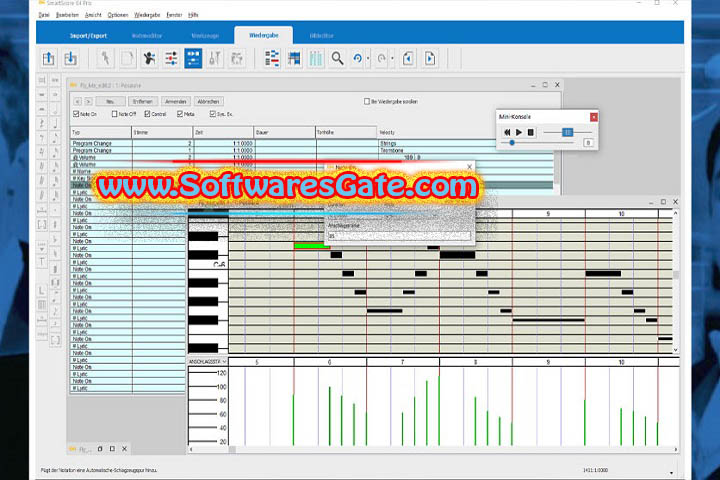Click the grayed walking figure toolbar icon
720x480 pixels.
pyautogui.click(x=106, y=58)
